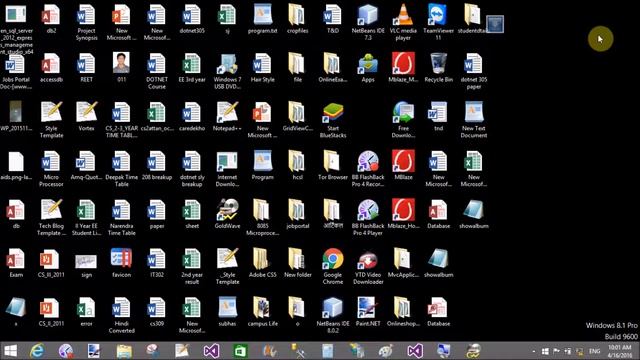Select YTD Video Downloader icon
This screenshot has height=360, width=640.
pos(368,267)
